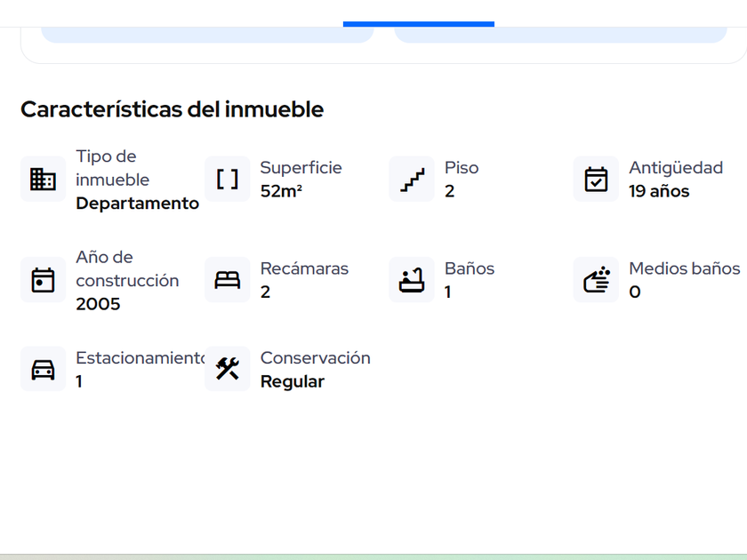Click the right light-blue card at top
This screenshot has height=560, width=747.
pos(560,36)
